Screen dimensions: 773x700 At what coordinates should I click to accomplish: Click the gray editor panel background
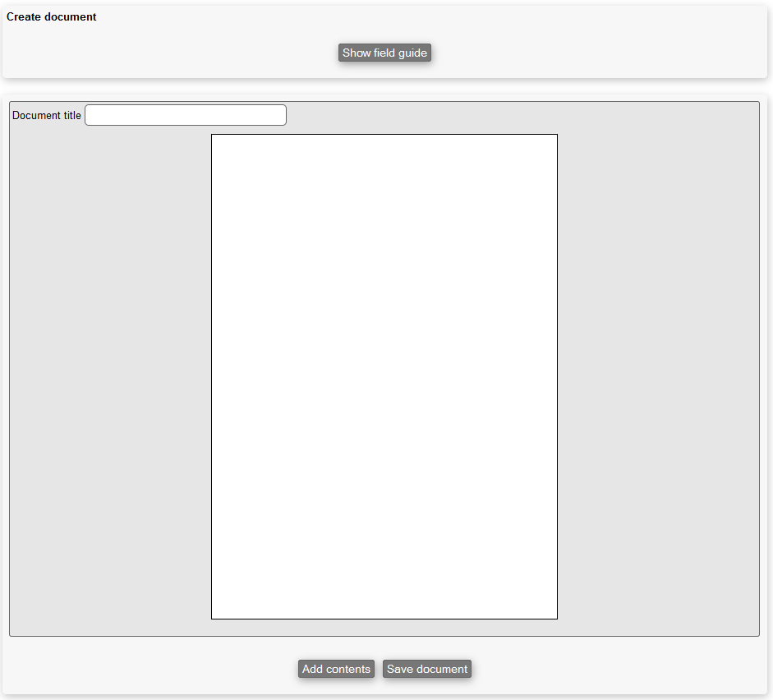pos(657,370)
